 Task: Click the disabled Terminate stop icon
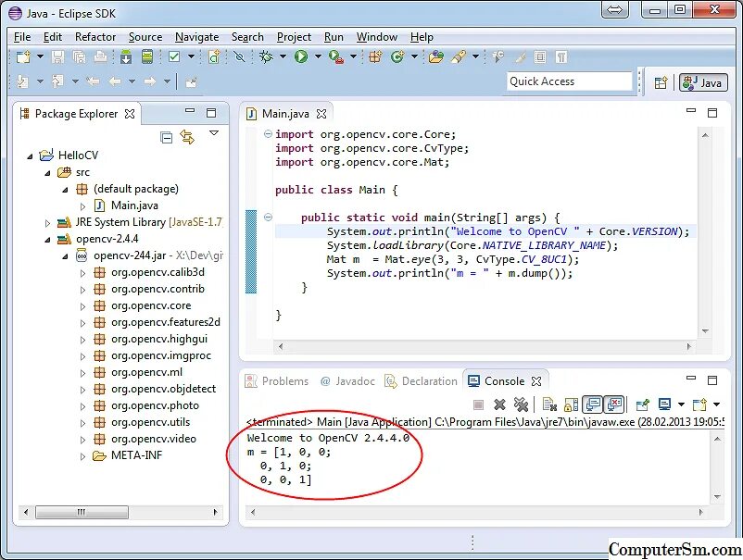click(x=479, y=404)
